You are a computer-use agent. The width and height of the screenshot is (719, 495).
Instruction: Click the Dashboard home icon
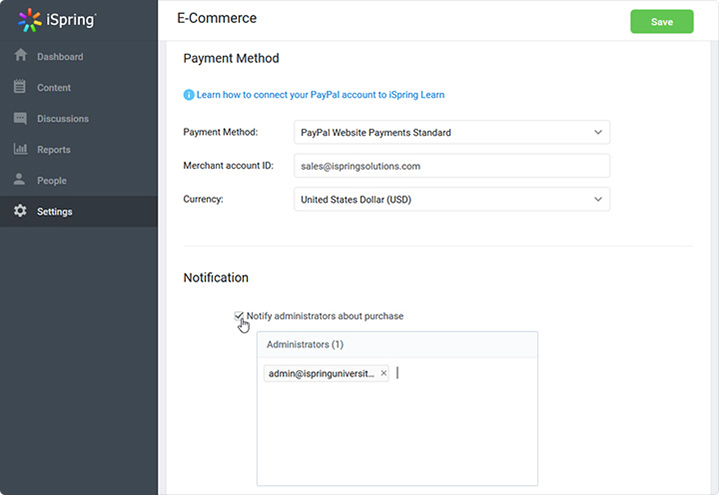coord(20,55)
